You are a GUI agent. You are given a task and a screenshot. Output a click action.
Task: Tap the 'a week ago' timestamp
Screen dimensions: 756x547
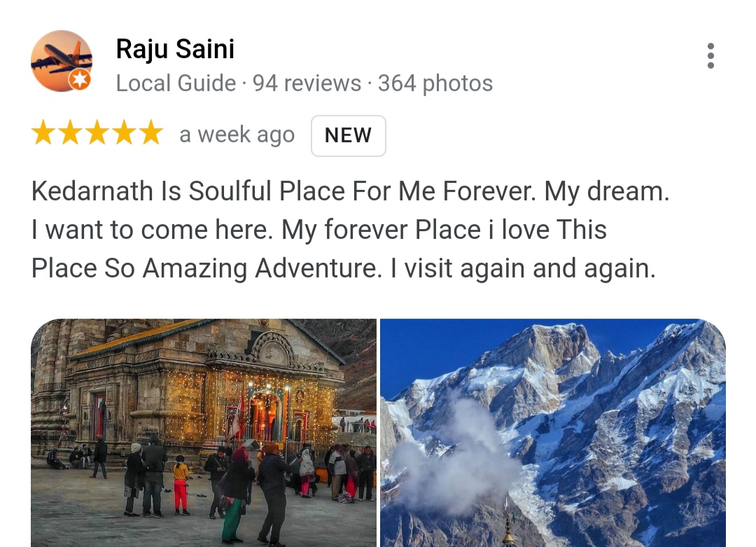click(x=237, y=134)
